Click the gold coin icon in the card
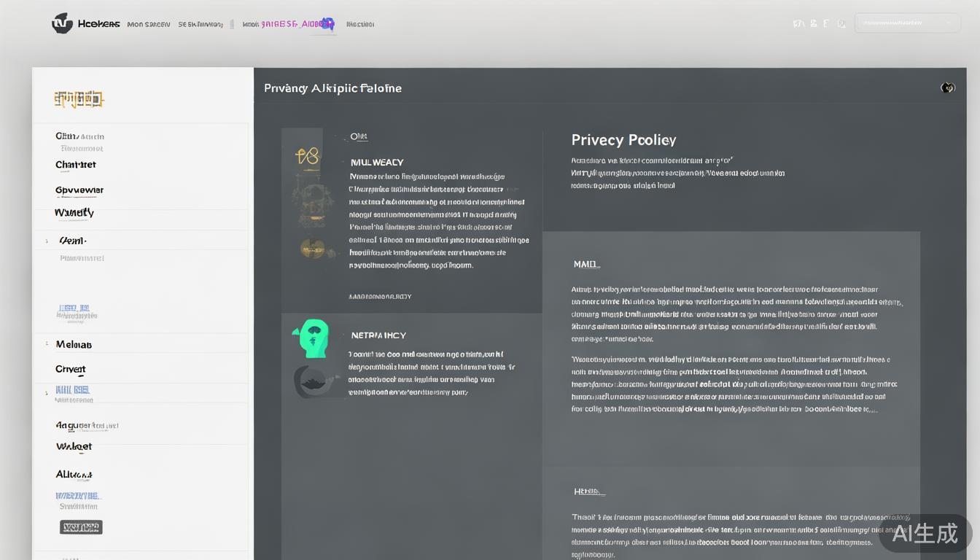Viewport: 980px width, 560px height. click(x=314, y=248)
